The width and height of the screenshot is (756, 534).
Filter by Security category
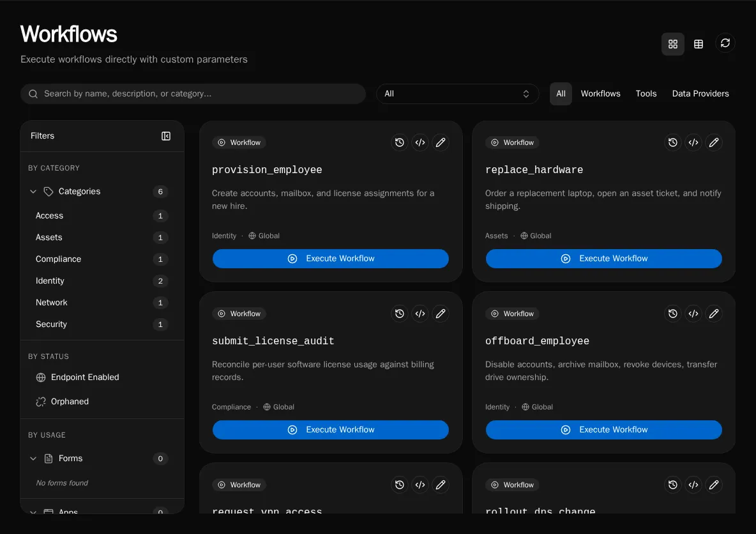point(102,324)
